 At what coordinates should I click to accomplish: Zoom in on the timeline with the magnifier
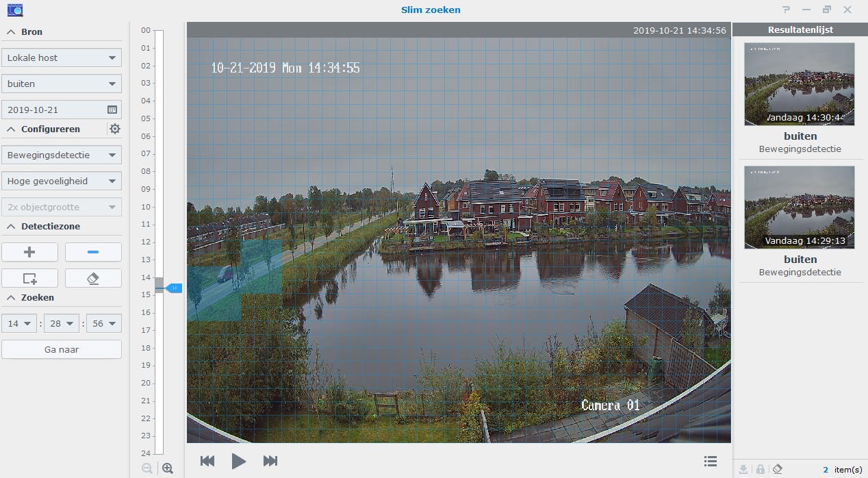(168, 468)
